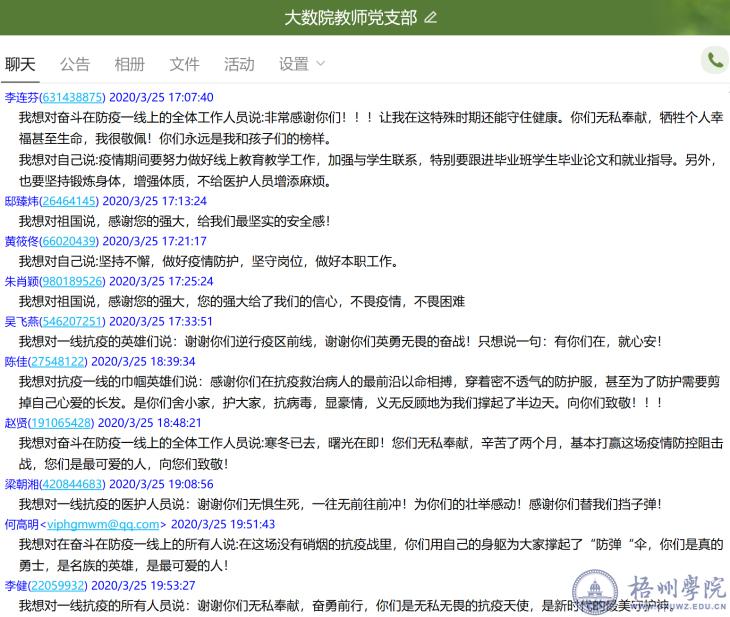This screenshot has height=617, width=730.
Task: Open QQ number 980189526 link
Action: tap(73, 281)
